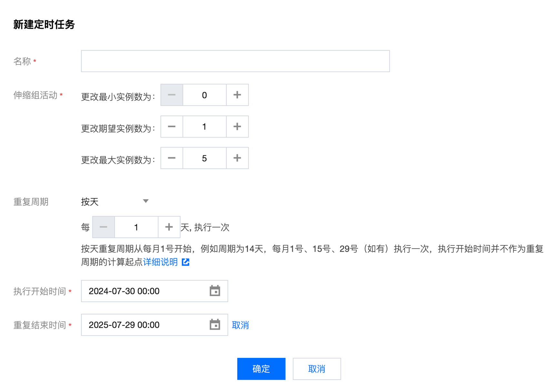Image resolution: width=556 pixels, height=392 pixels.
Task: Click the minimum instance number field
Action: (204, 95)
